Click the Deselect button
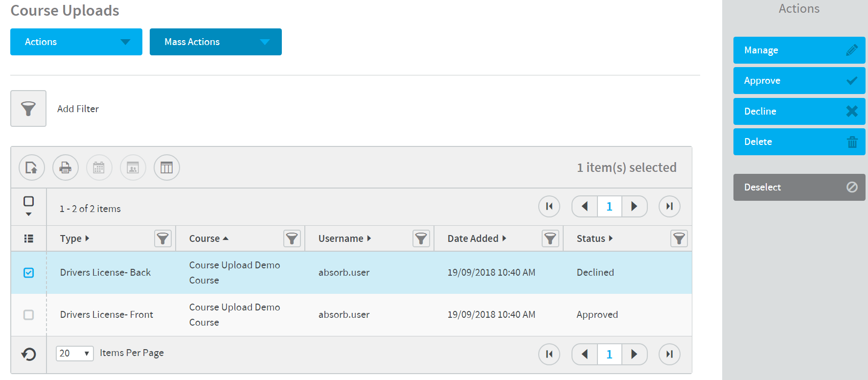The width and height of the screenshot is (868, 380). click(x=799, y=187)
